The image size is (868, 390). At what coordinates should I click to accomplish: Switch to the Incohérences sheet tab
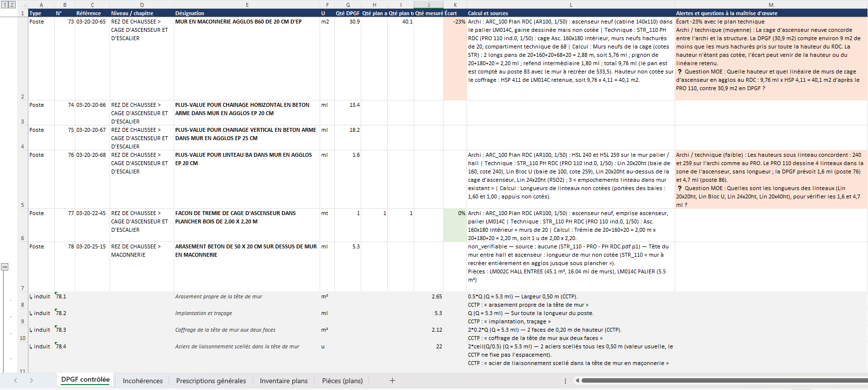point(142,381)
